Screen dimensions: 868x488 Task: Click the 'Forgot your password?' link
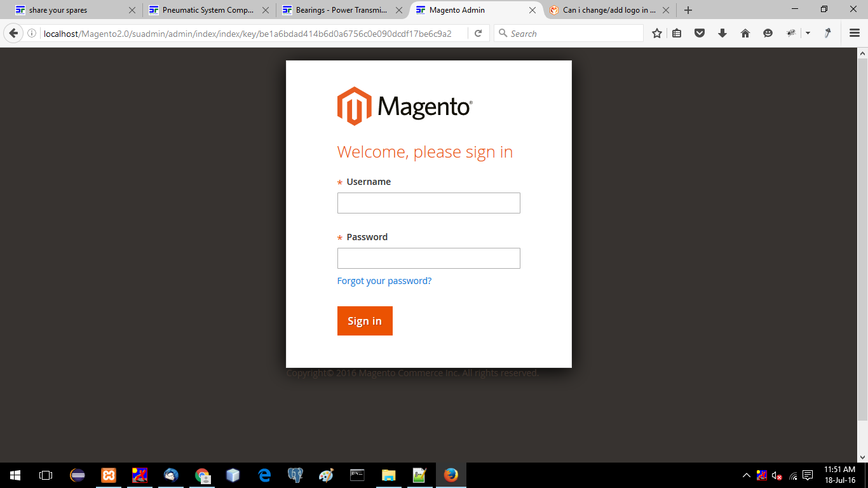tap(384, 281)
